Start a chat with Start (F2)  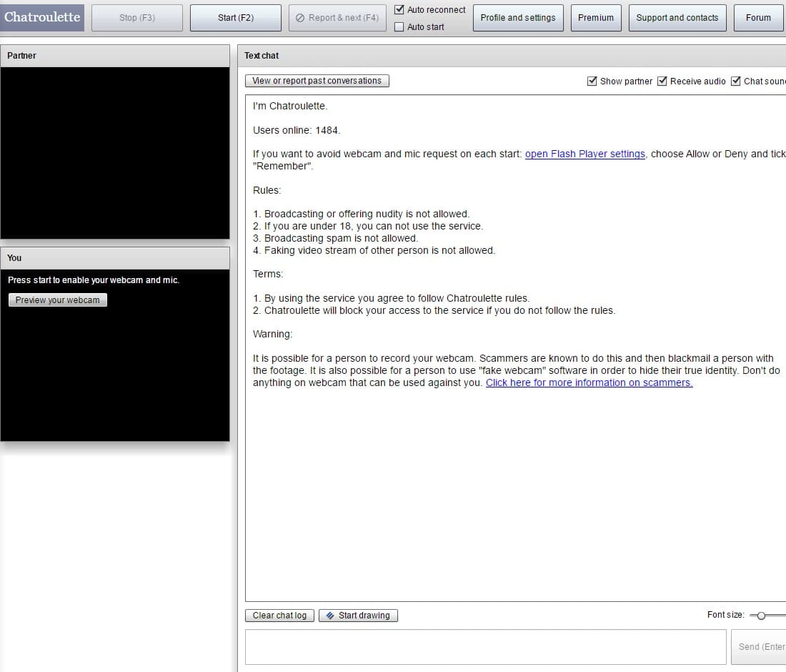point(236,18)
